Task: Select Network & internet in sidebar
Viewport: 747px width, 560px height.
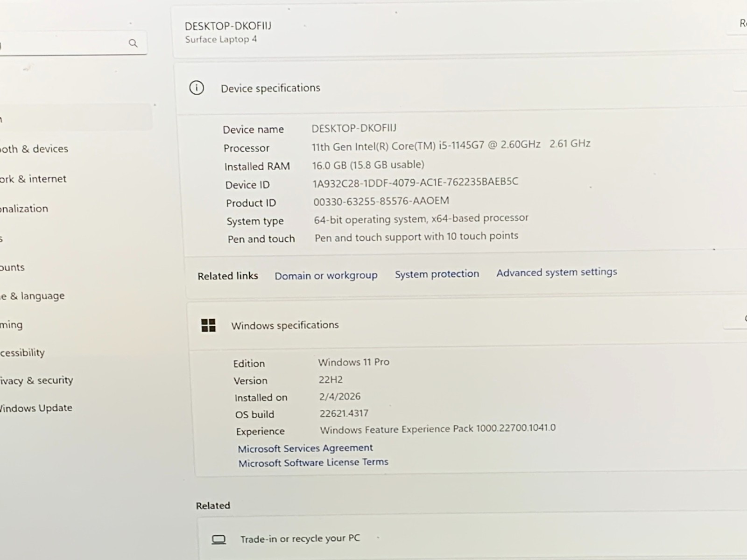Action: point(33,179)
